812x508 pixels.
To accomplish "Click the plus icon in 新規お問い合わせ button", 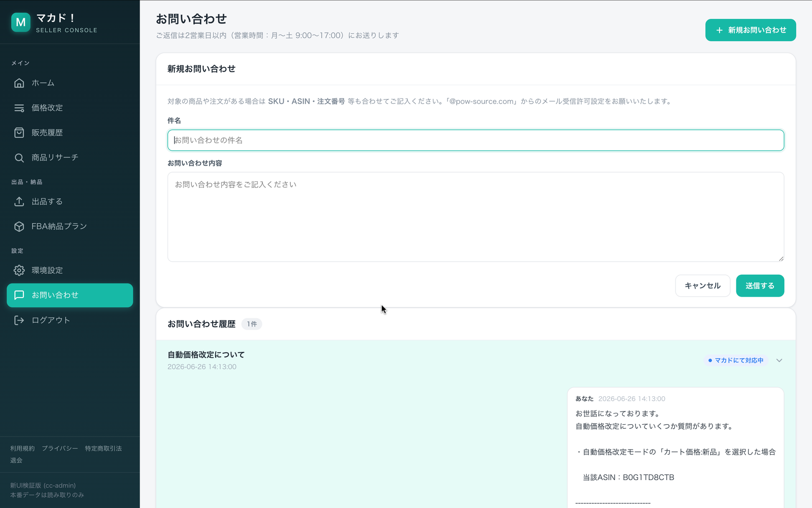I will pos(719,30).
